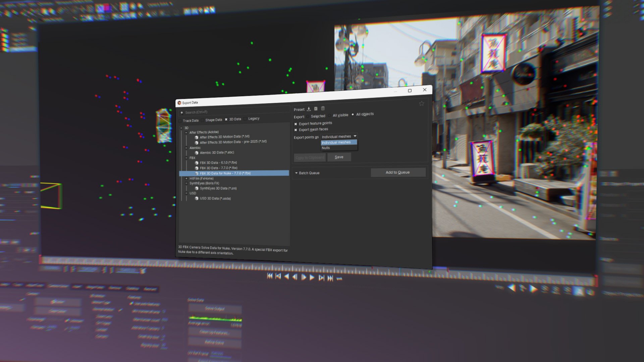Expand the HitFilm (FxHome) branch
Image resolution: width=644 pixels, height=362 pixels.
186,178
